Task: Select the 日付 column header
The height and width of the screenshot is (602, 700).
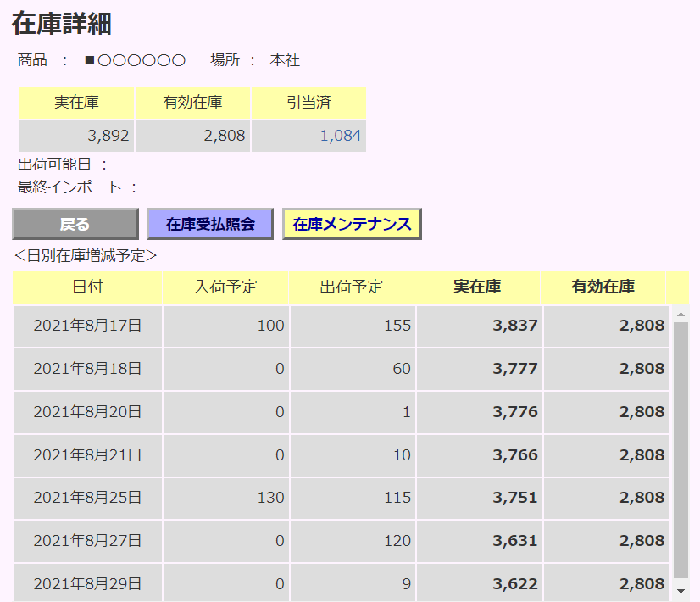Action: (x=86, y=287)
